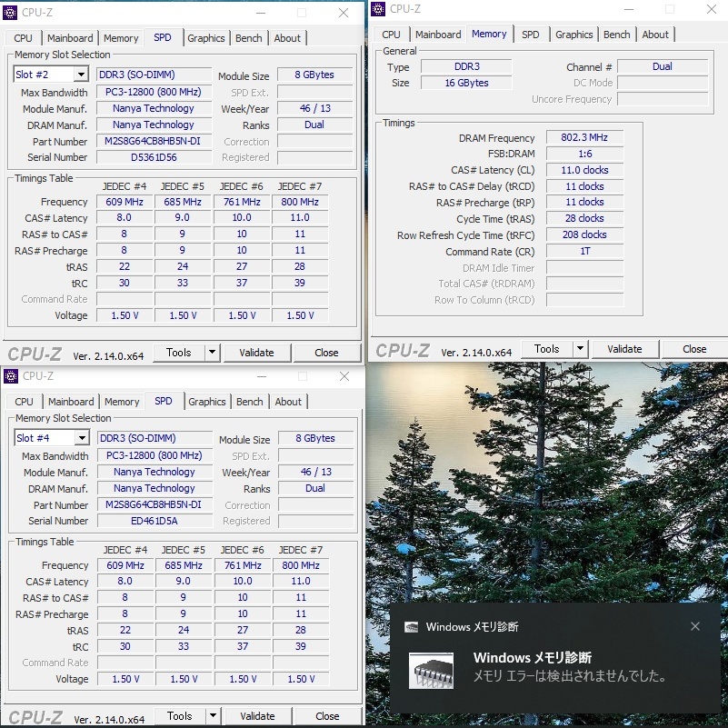Switch to CPU tab in Slot #4 window
The width and height of the screenshot is (728, 728).
point(25,402)
